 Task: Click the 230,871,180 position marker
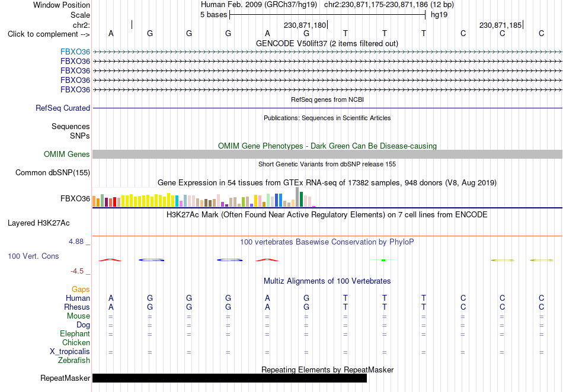pos(305,25)
